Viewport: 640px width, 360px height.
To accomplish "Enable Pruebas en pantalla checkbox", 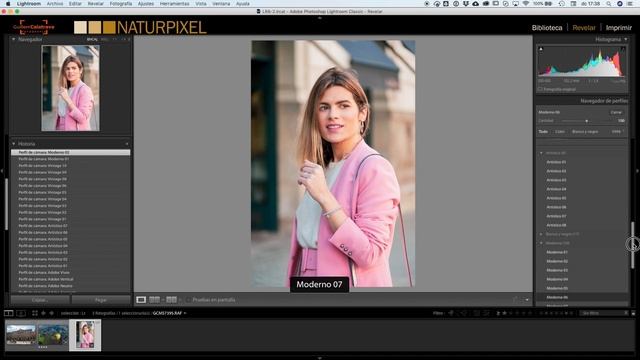I will (x=189, y=300).
